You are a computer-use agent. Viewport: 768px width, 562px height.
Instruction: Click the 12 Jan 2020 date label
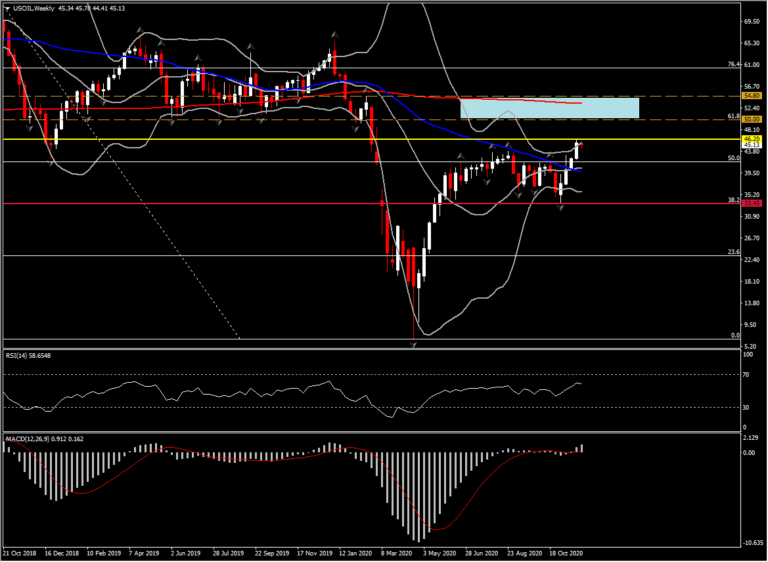click(355, 552)
